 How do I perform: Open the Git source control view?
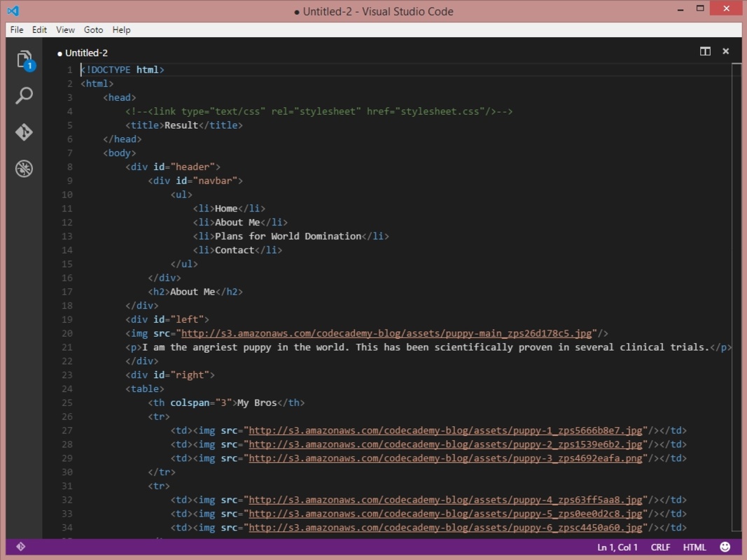(x=25, y=132)
